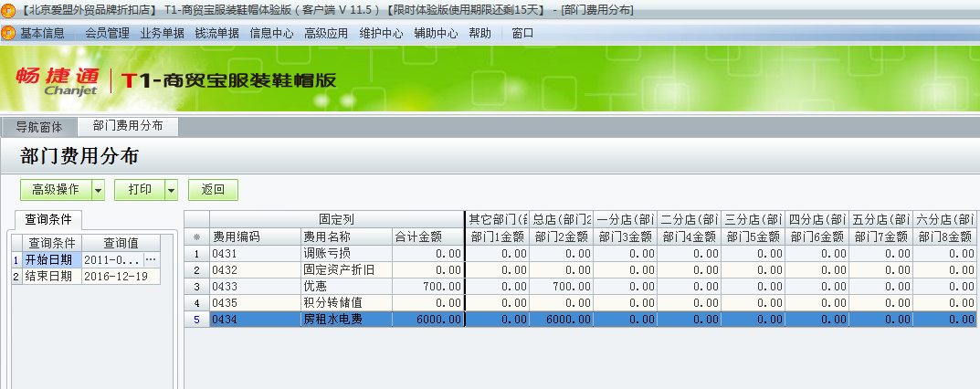Image resolution: width=980 pixels, height=389 pixels.
Task: Open the 维护中心 menu
Action: coord(381,33)
